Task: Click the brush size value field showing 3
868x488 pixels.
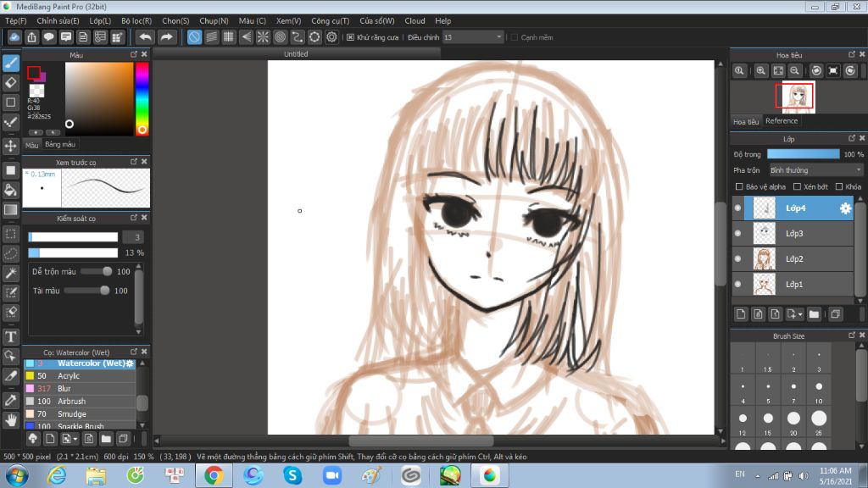Action: (133, 237)
